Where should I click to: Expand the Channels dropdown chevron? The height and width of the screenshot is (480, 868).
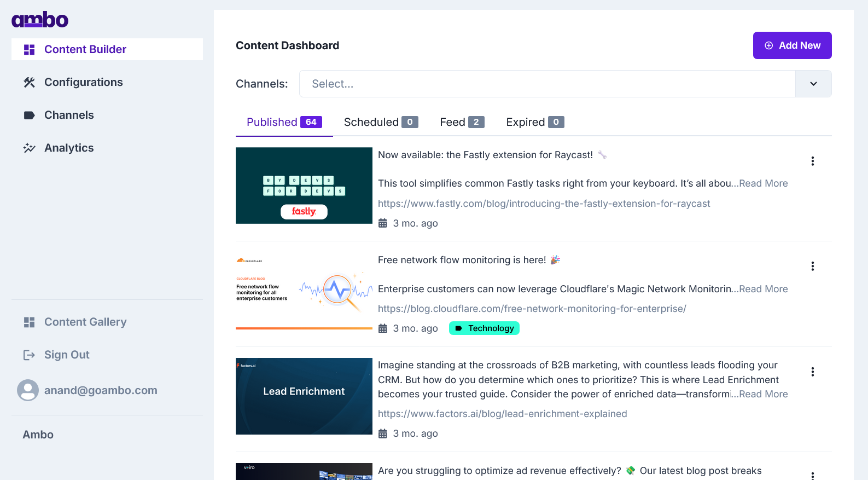813,84
